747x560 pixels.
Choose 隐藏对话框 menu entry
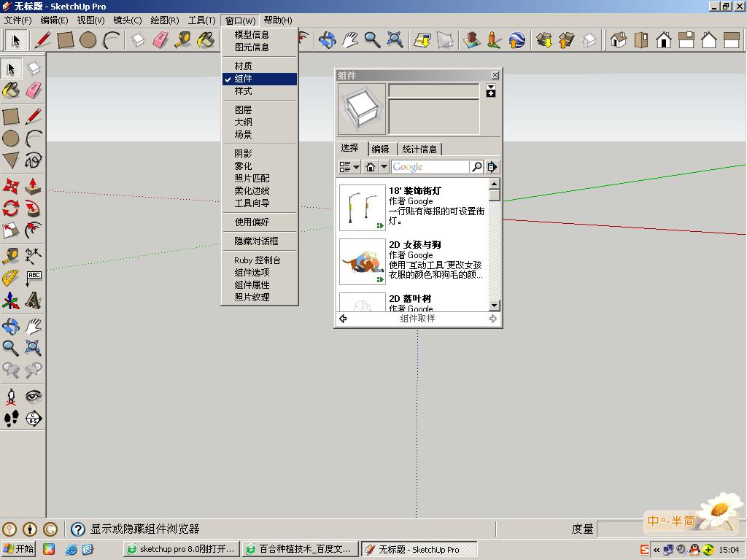tap(260, 241)
